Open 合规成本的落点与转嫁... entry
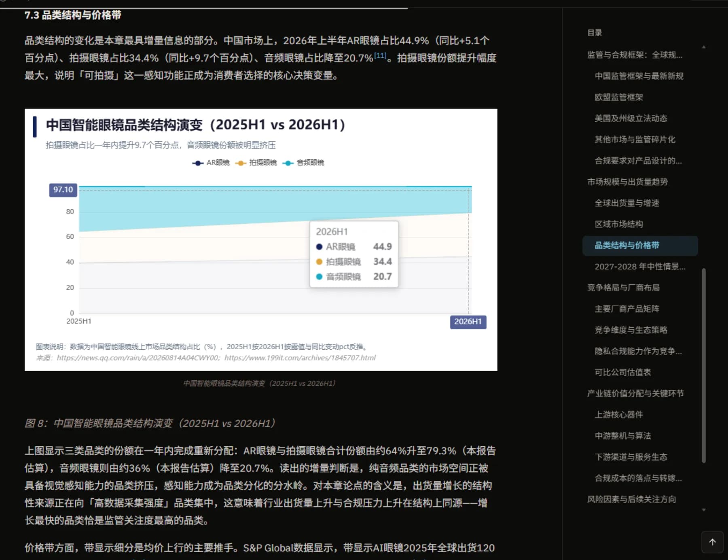The width and height of the screenshot is (728, 560). [638, 478]
